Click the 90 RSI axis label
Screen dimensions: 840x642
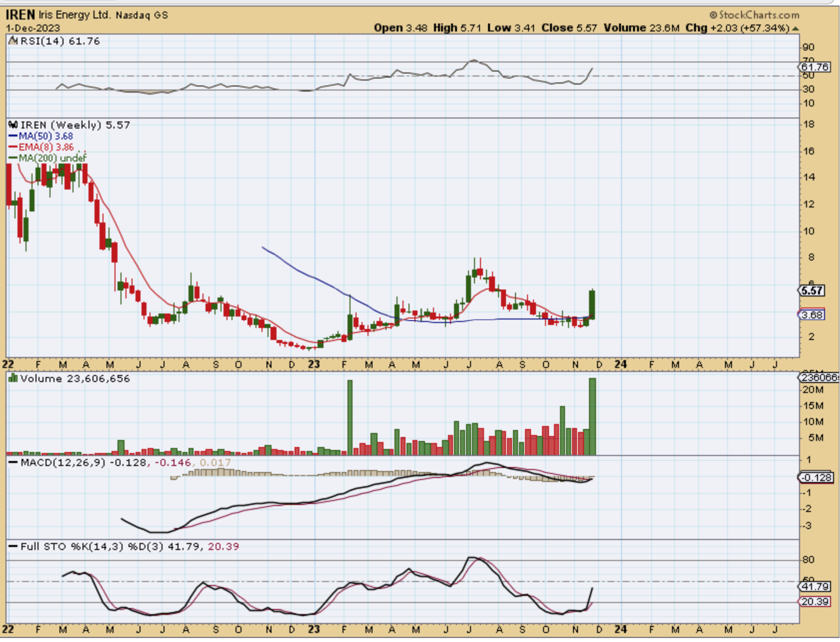[808, 47]
